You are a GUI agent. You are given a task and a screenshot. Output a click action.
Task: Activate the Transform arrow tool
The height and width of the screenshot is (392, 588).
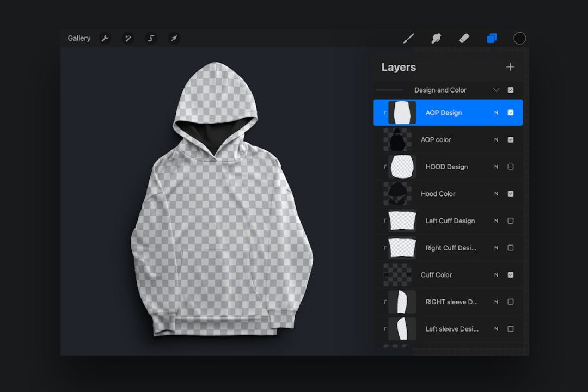tap(174, 38)
